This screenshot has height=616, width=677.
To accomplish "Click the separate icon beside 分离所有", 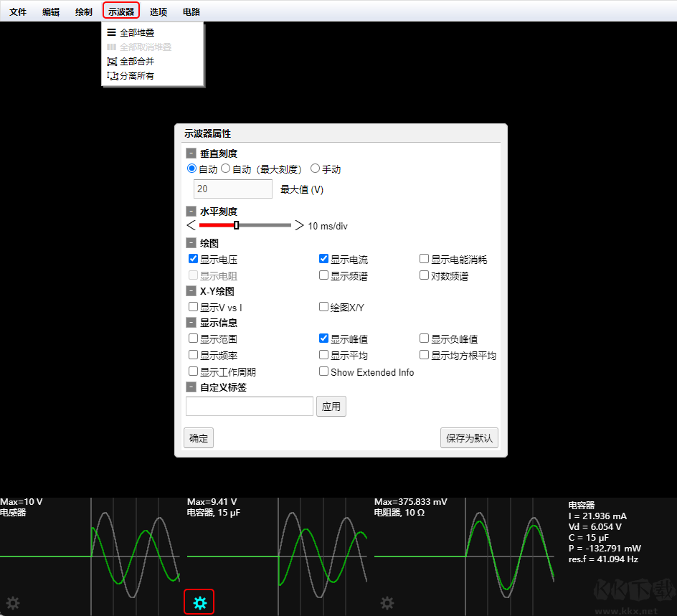I will pyautogui.click(x=113, y=75).
